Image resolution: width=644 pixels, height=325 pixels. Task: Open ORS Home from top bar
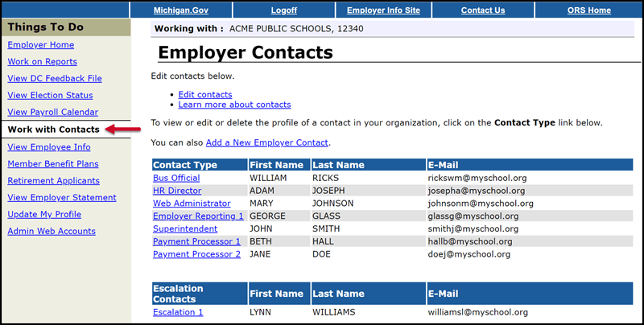[x=587, y=10]
